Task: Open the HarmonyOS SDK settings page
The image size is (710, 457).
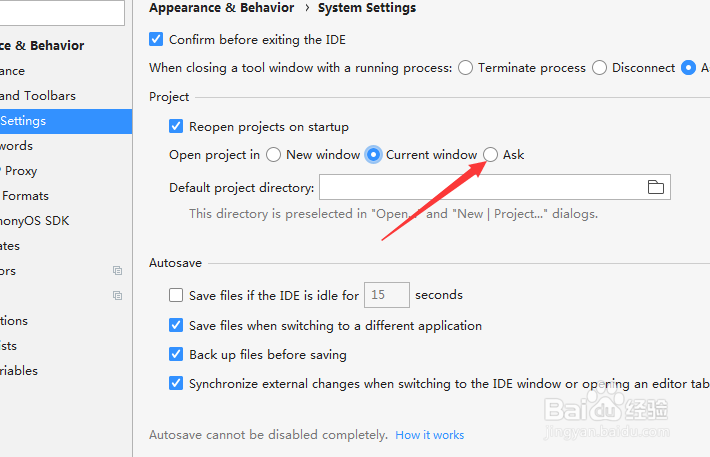Action: (38, 221)
